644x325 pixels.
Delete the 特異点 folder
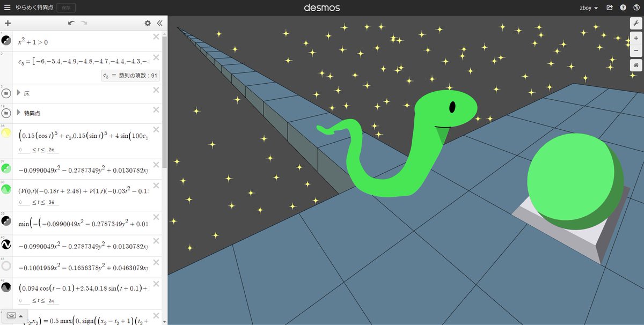pos(156,109)
